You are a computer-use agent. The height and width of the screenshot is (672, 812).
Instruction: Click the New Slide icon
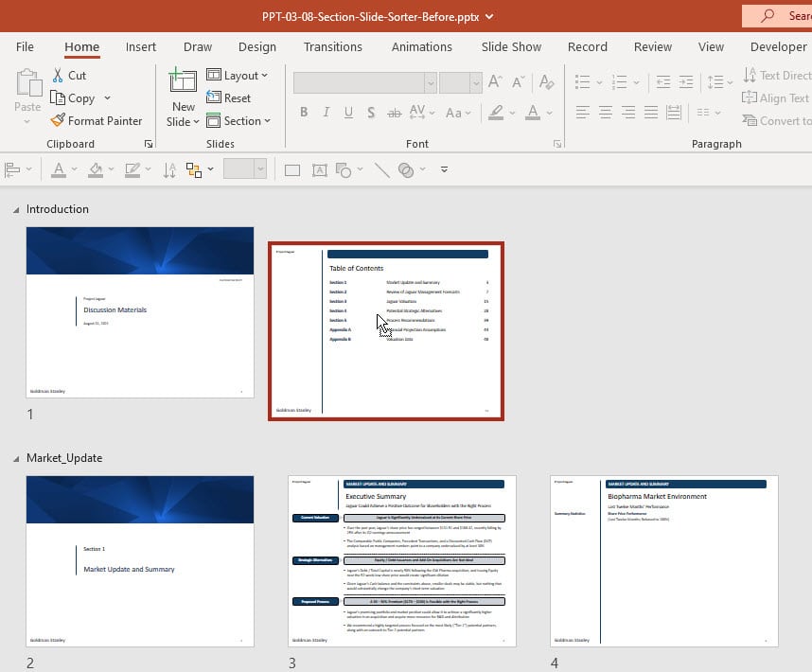[183, 82]
